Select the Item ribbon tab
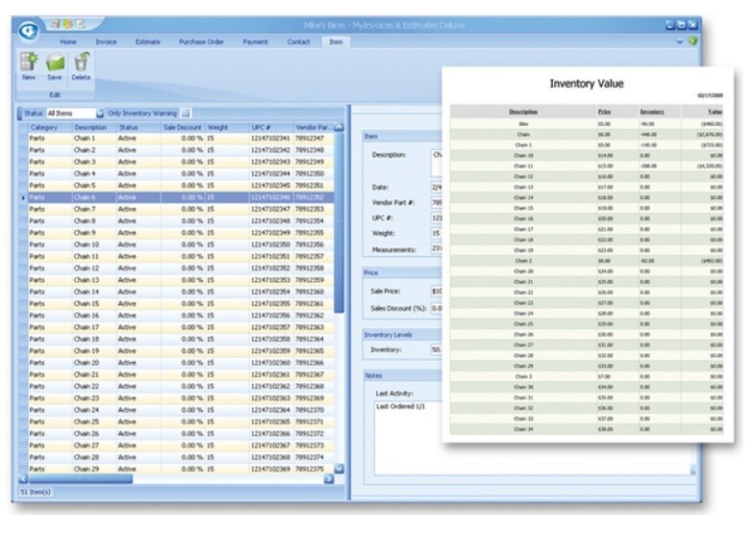 [x=336, y=42]
